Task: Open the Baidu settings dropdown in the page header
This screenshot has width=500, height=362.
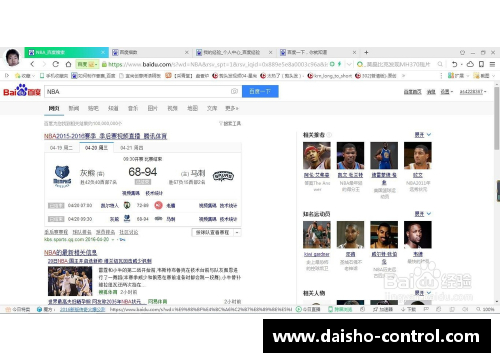Action: [x=447, y=92]
